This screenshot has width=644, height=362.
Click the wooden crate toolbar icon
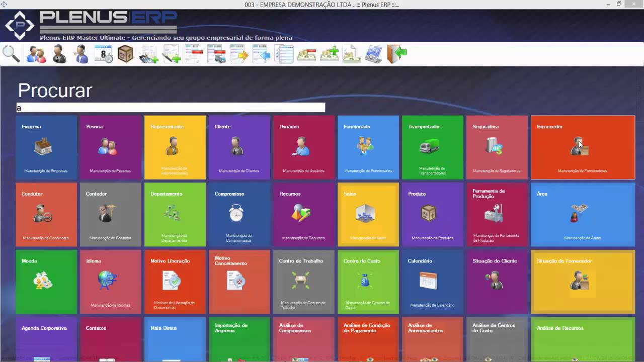(x=125, y=54)
